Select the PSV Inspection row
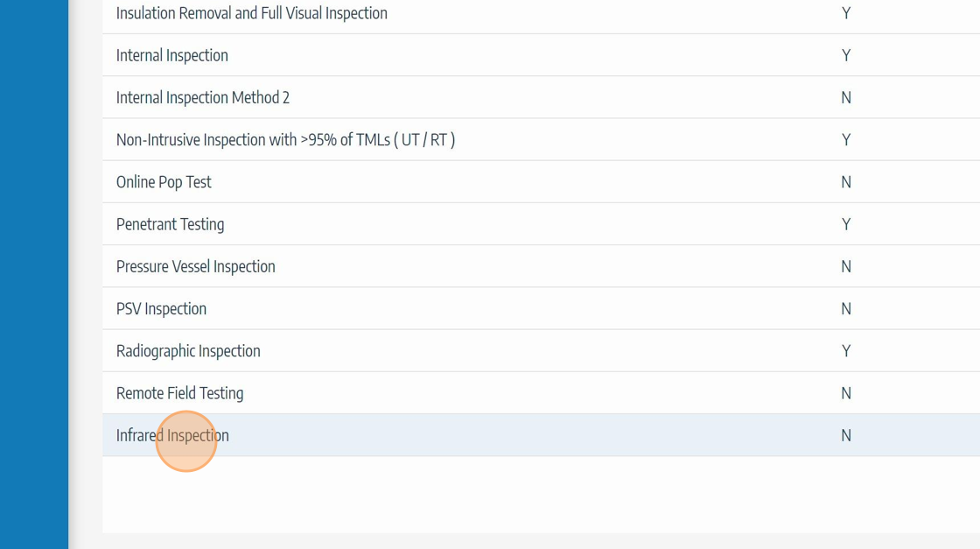 coord(161,309)
